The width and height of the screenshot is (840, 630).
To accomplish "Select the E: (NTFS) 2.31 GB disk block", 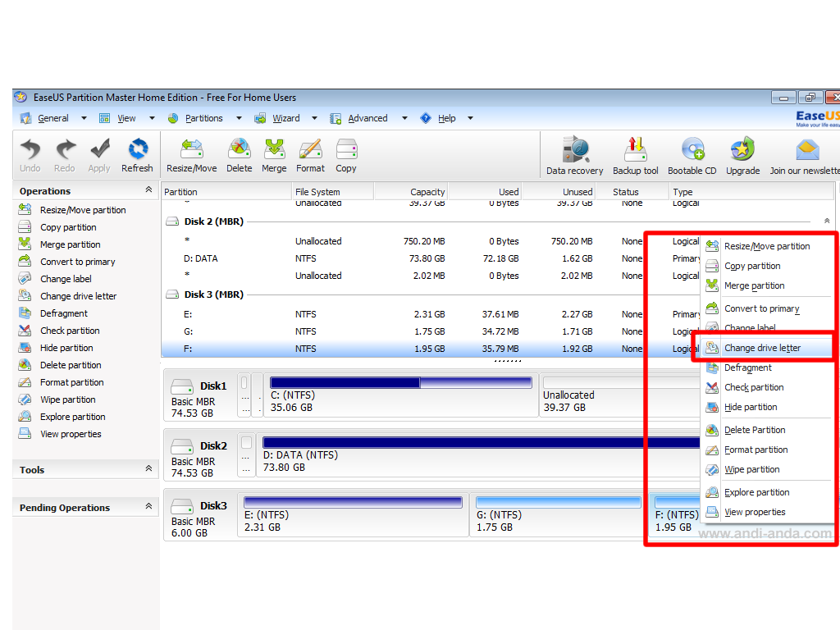I will tap(353, 515).
